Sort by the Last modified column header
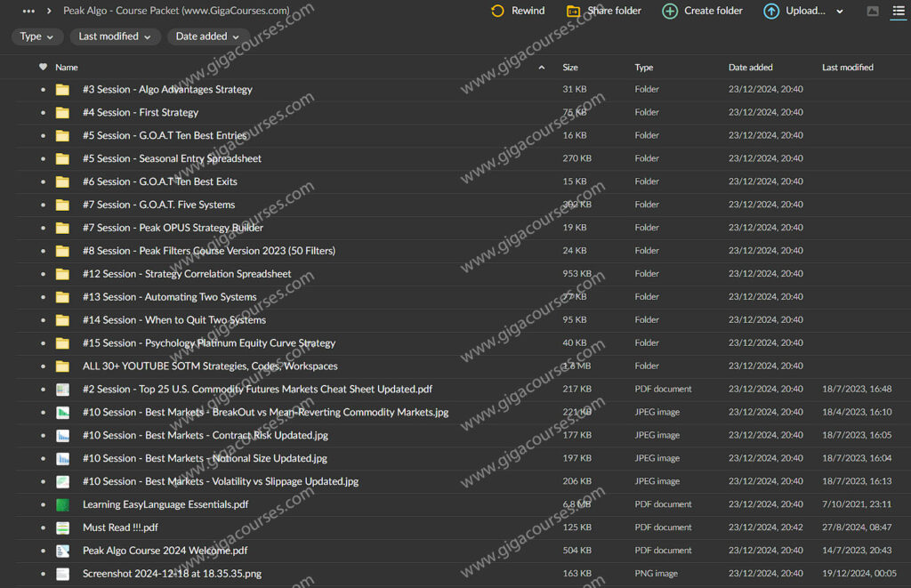This screenshot has width=911, height=588. 847,68
